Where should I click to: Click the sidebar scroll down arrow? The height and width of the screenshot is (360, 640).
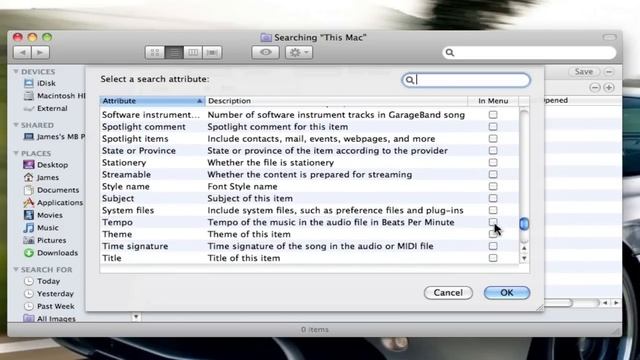[136, 317]
